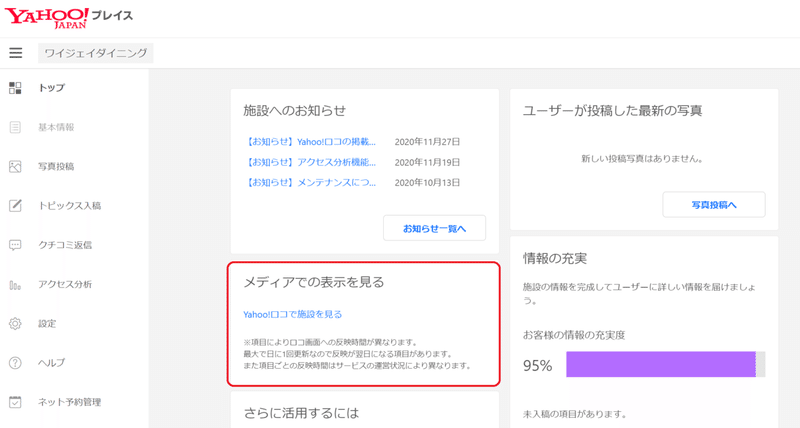Open 基本情報 in the sidebar

point(56,127)
